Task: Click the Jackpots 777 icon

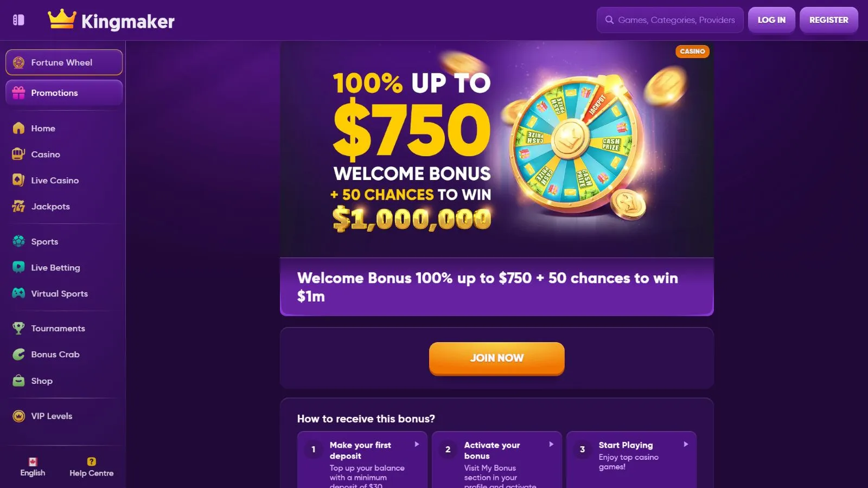Action: pos(18,207)
